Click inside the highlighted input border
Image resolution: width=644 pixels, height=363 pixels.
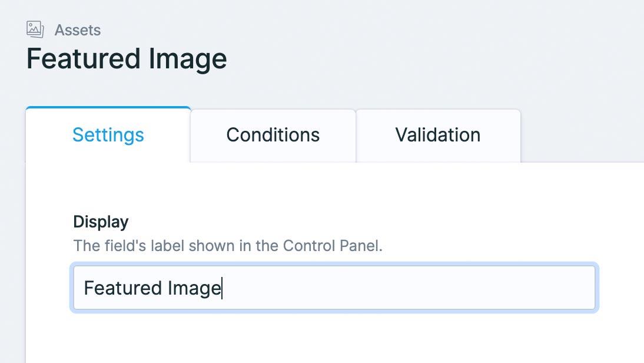334,288
